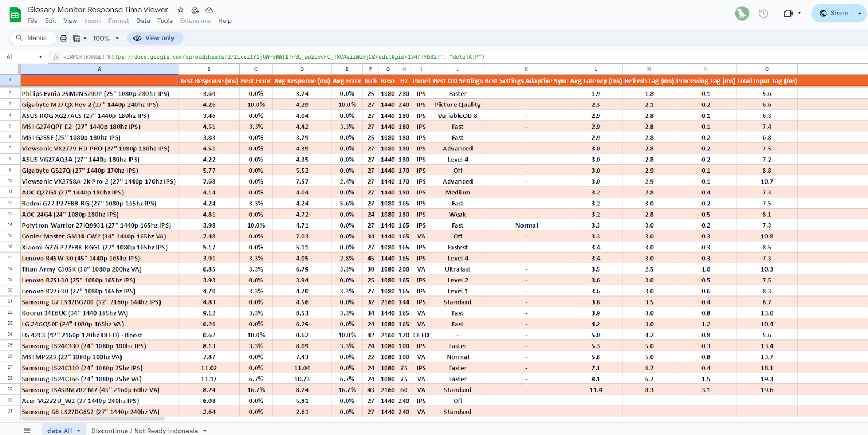Open the Insert menu
The height and width of the screenshot is (435, 868).
[x=93, y=21]
